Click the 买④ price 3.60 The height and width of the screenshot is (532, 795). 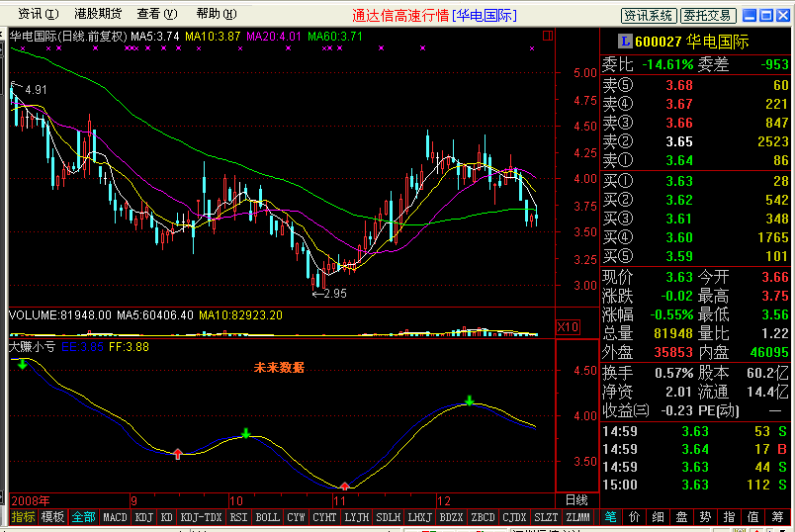tap(679, 237)
